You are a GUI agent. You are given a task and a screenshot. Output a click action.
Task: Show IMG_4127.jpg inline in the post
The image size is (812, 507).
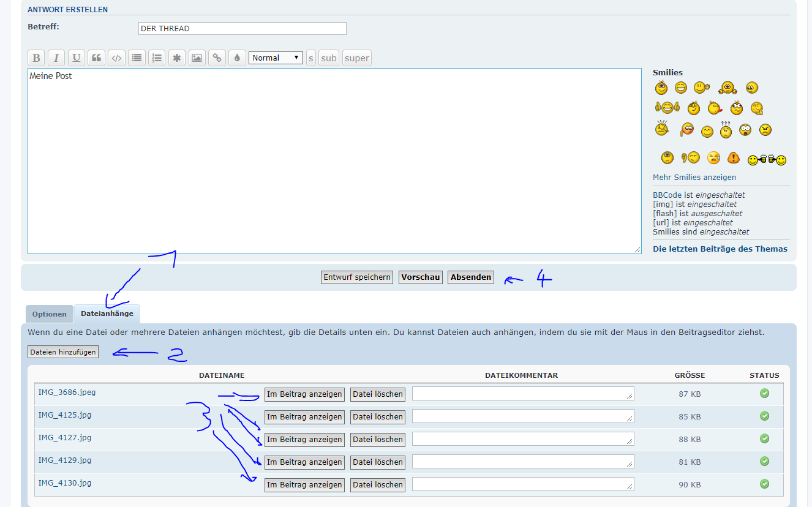tap(304, 440)
